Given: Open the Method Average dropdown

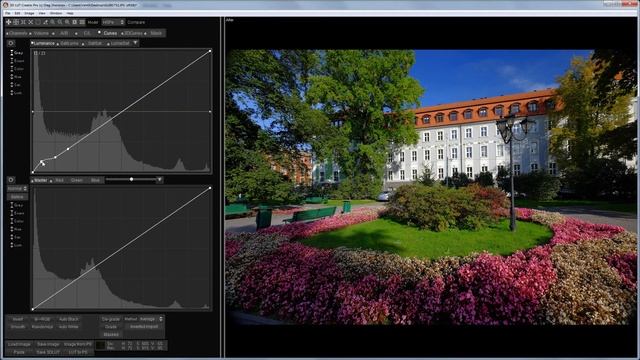Looking at the screenshot, I should pyautogui.click(x=151, y=319).
